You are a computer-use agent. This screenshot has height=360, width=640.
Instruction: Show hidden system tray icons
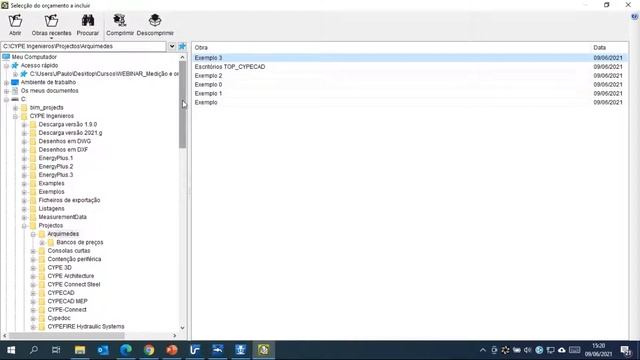(483, 350)
